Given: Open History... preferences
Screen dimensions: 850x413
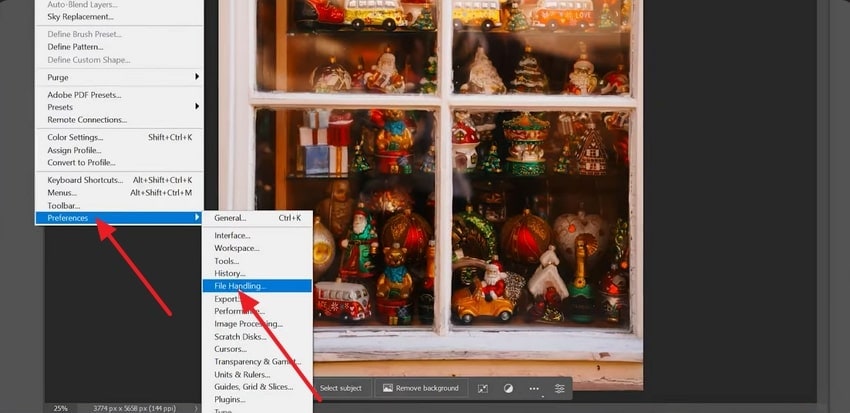Looking at the screenshot, I should pyautogui.click(x=257, y=274).
